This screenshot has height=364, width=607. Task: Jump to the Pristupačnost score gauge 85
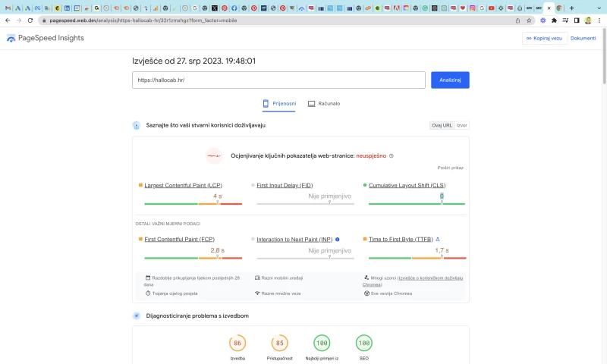pos(280,344)
